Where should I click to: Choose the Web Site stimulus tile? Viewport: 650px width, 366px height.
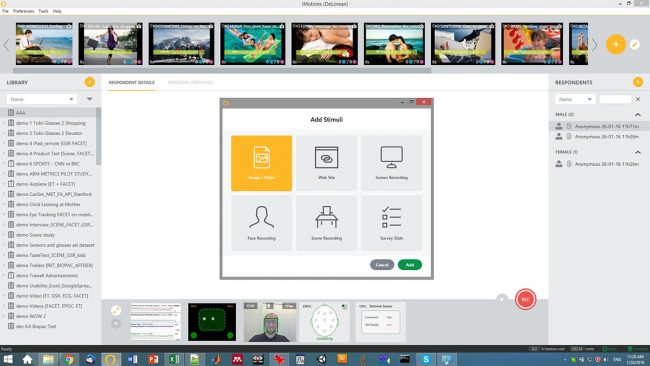[x=326, y=163]
